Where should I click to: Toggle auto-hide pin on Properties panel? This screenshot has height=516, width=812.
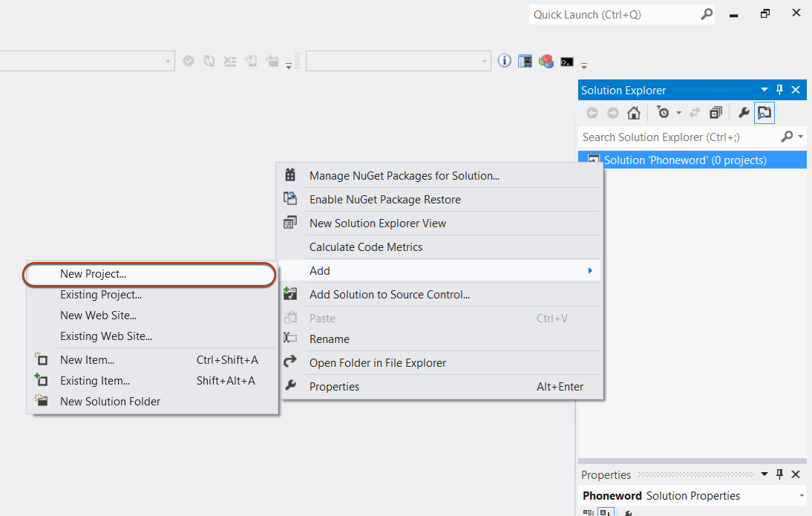click(x=779, y=474)
